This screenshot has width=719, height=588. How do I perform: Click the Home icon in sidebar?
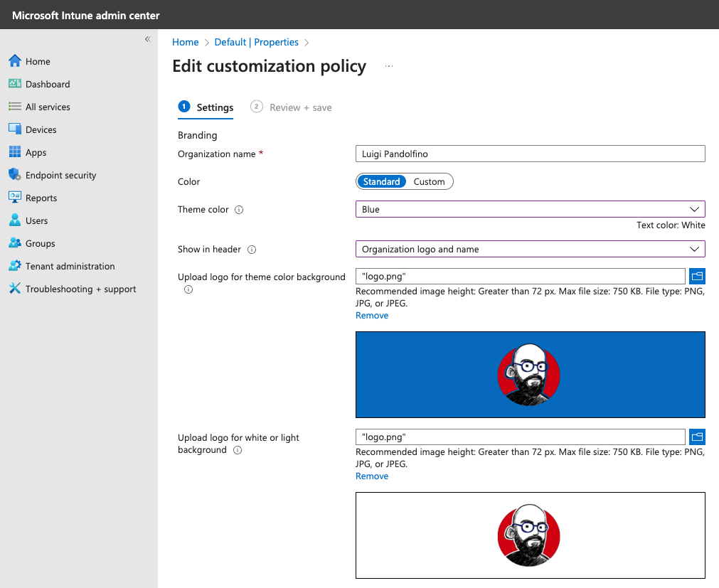pyautogui.click(x=14, y=61)
